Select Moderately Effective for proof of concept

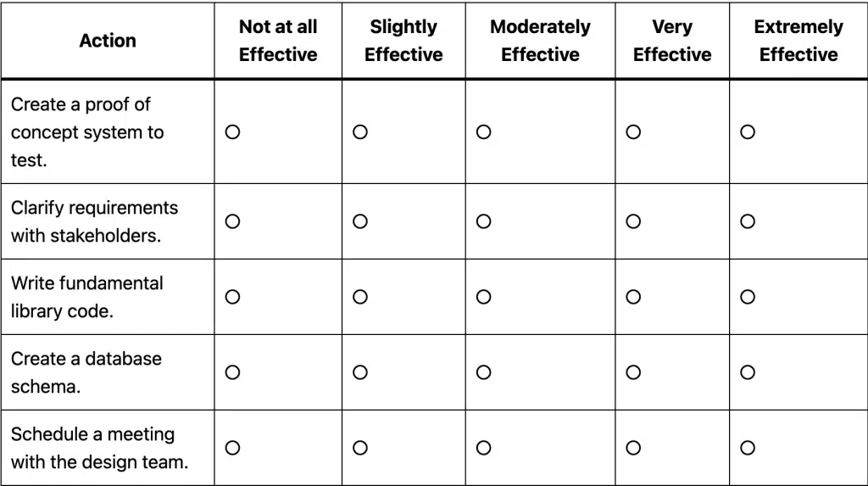484,132
